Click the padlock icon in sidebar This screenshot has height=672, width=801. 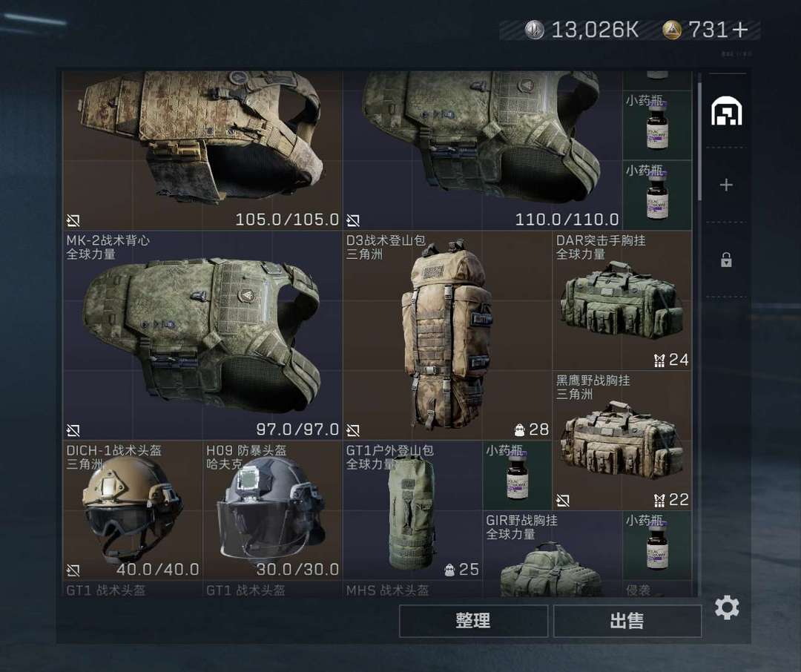[x=726, y=260]
